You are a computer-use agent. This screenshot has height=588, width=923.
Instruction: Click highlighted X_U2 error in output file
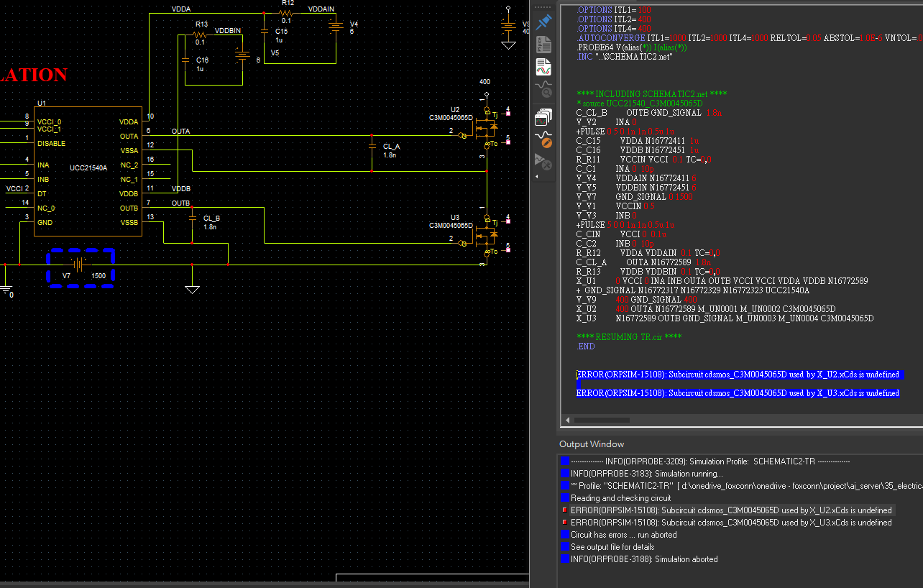[x=738, y=375]
